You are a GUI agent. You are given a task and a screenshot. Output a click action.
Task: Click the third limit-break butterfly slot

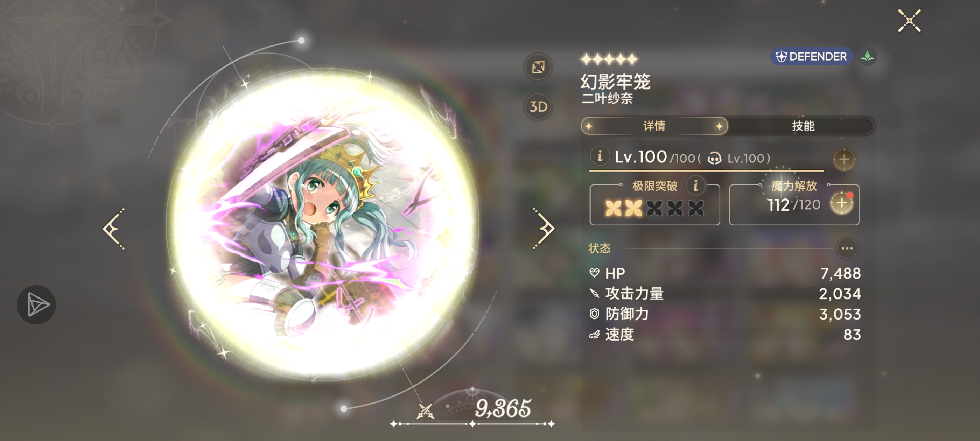(654, 208)
